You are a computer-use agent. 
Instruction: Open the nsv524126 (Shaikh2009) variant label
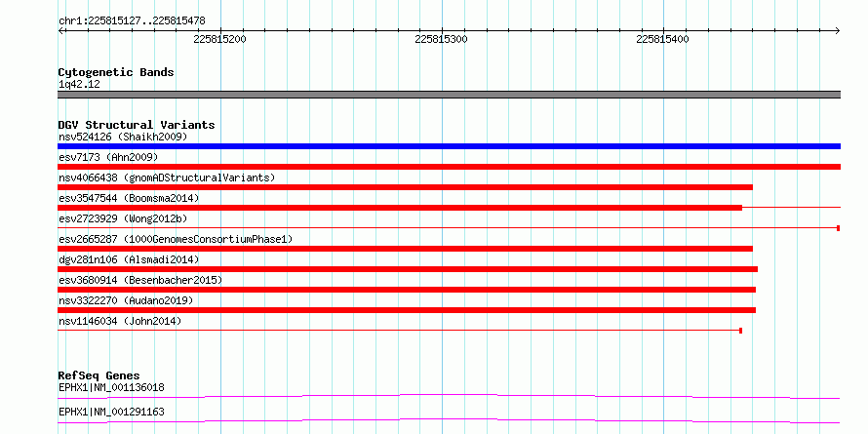(123, 137)
